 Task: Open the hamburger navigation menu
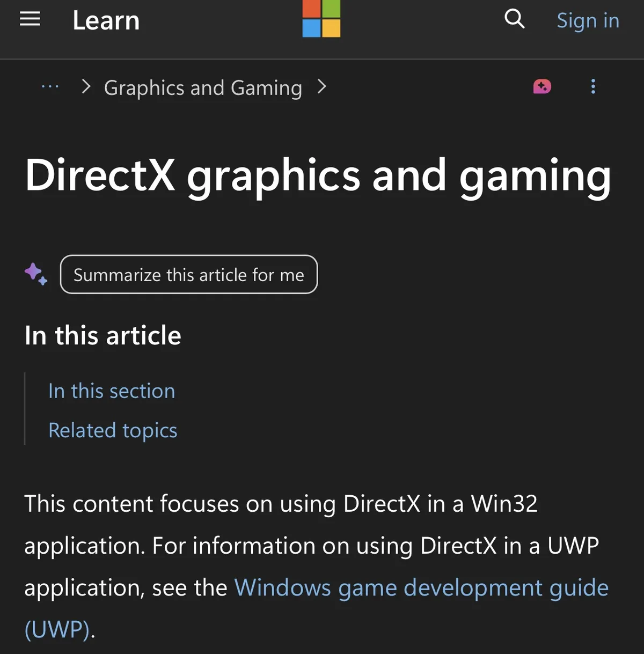30,19
